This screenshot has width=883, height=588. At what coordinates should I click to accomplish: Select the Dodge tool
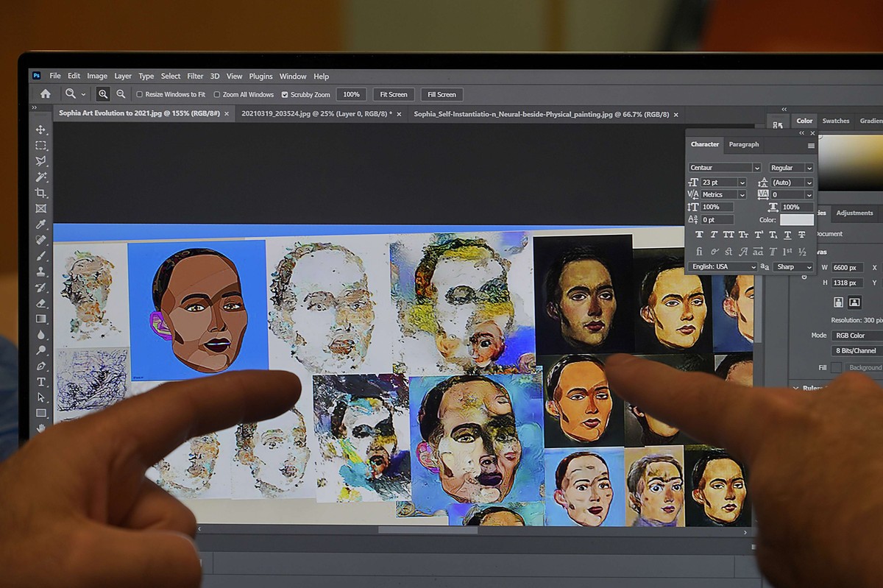[41, 350]
